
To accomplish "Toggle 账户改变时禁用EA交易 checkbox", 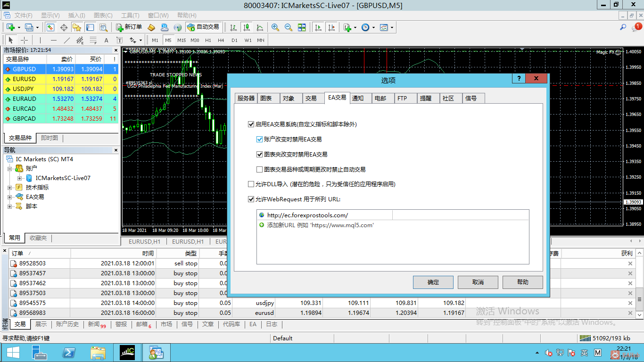I will pos(260,140).
